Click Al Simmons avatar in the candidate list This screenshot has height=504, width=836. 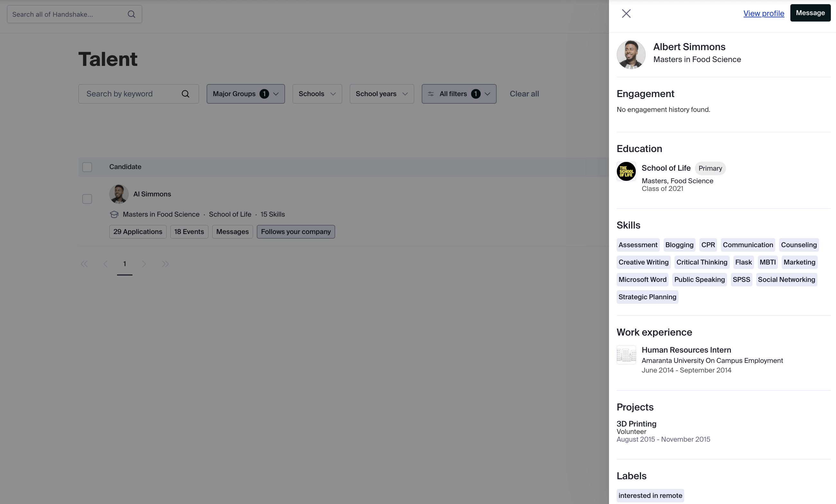pos(119,194)
